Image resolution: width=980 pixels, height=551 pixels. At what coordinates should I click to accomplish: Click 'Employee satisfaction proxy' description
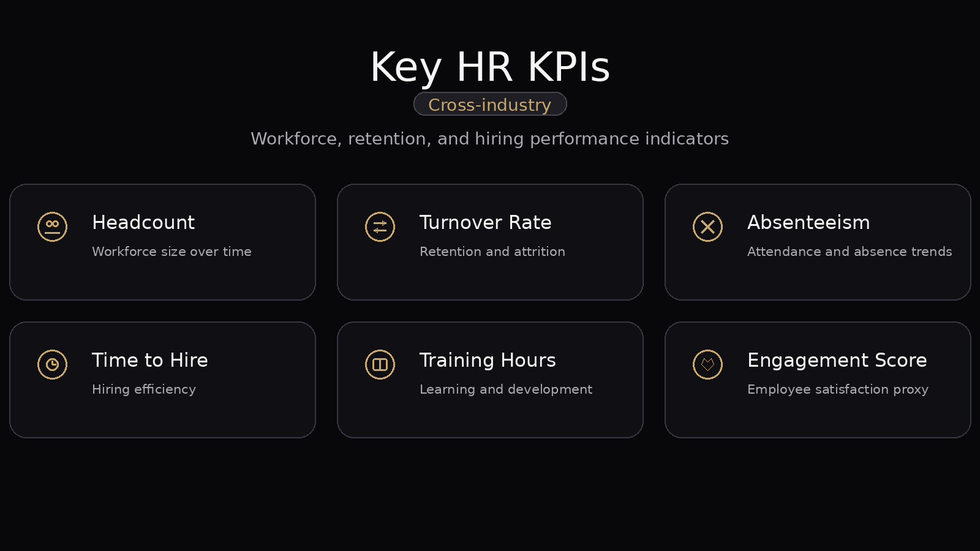838,389
